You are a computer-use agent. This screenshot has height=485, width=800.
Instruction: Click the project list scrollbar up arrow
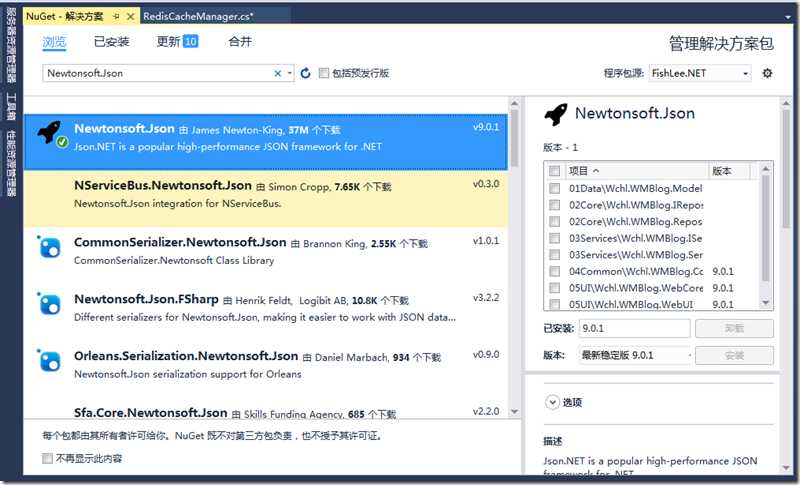(765, 169)
